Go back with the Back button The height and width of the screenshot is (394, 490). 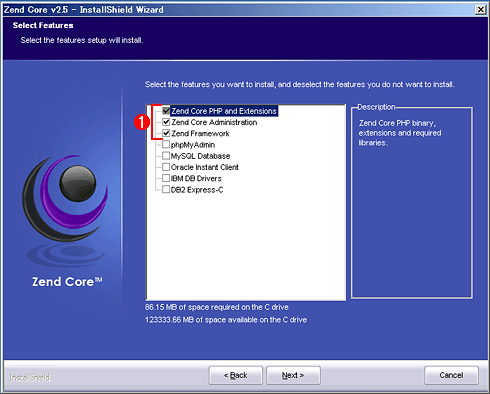tap(236, 375)
